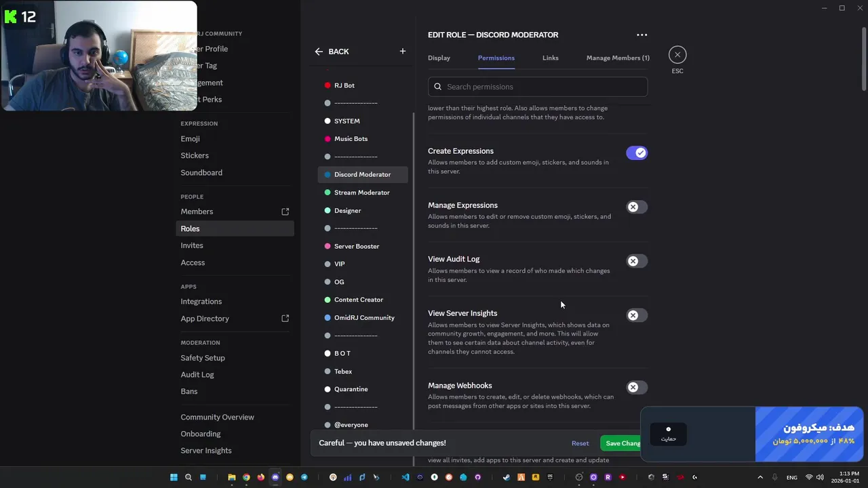Click the green Save Changes button
Image resolution: width=868 pixels, height=488 pixels.
point(620,443)
